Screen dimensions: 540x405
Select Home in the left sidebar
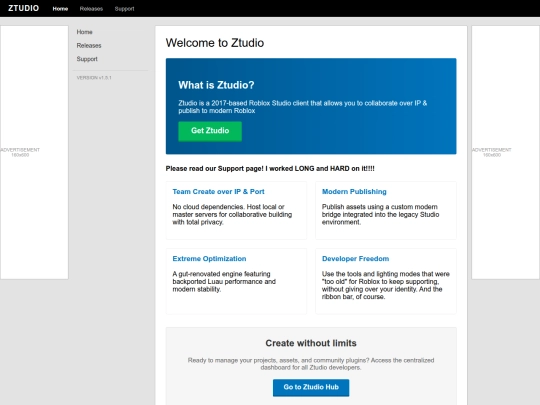84,32
